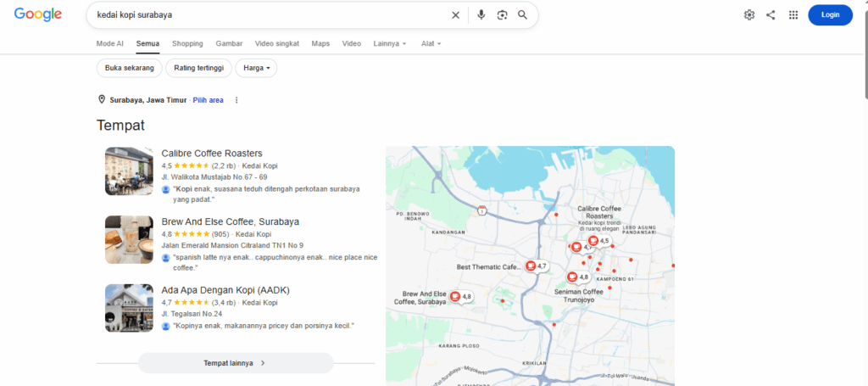Click the Best Thematic Cafe map label
Viewport: 868px width, 386px height.
pyautogui.click(x=489, y=267)
